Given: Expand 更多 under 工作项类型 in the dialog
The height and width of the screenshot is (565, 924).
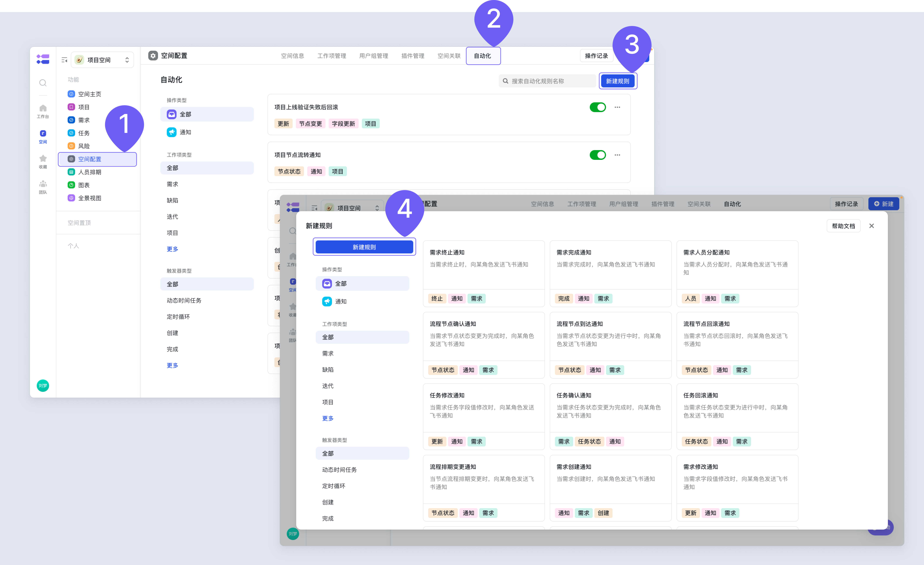Looking at the screenshot, I should click(328, 418).
